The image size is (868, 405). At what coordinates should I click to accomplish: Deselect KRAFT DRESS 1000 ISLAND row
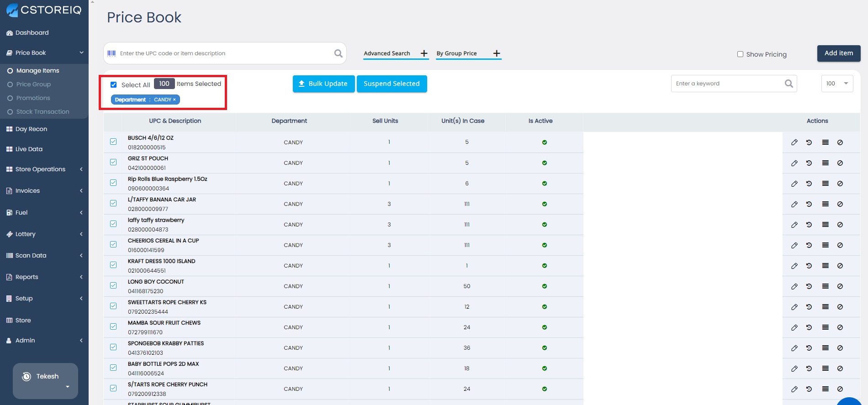[x=113, y=265]
